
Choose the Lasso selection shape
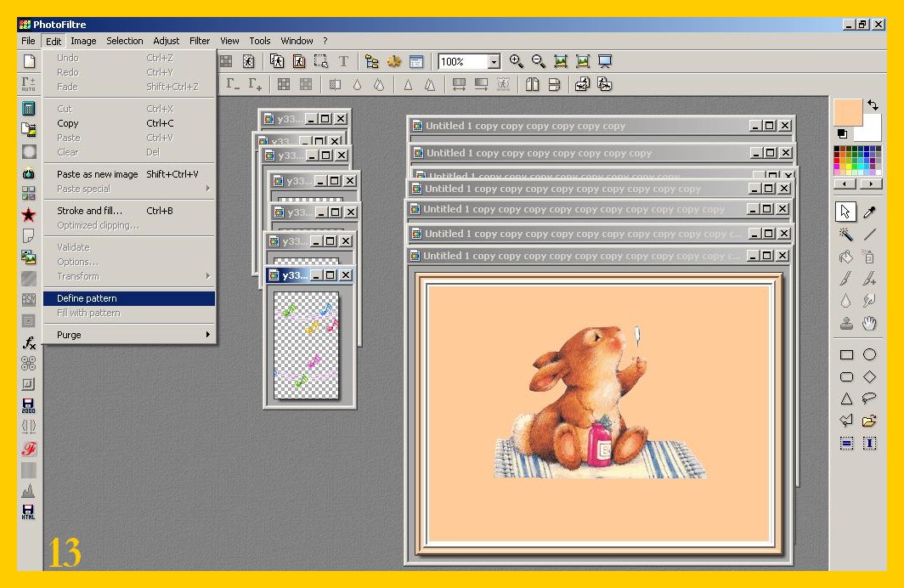pyautogui.click(x=870, y=399)
